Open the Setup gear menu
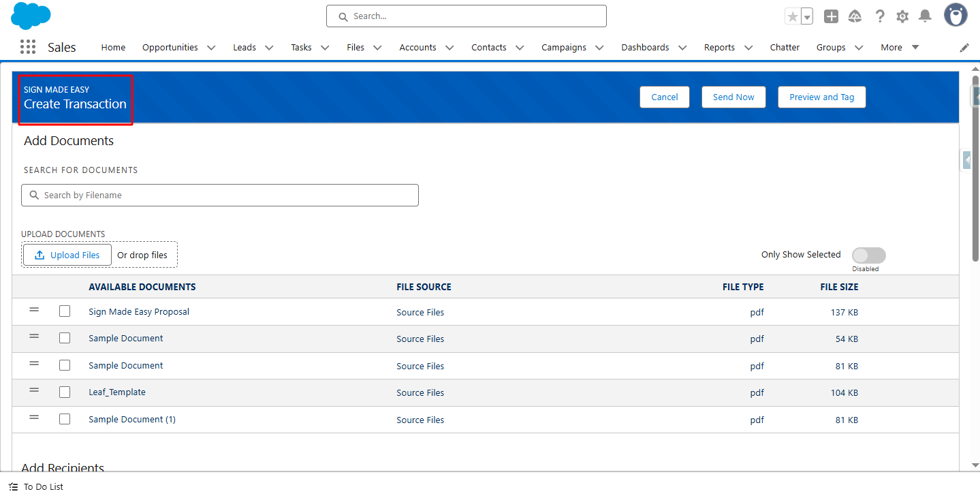This screenshot has width=980, height=498. coord(902,16)
